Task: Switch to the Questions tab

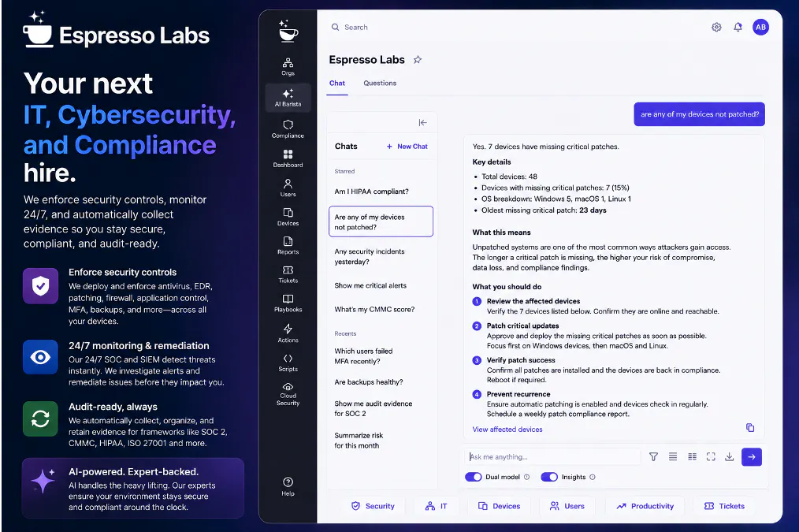Action: (380, 83)
